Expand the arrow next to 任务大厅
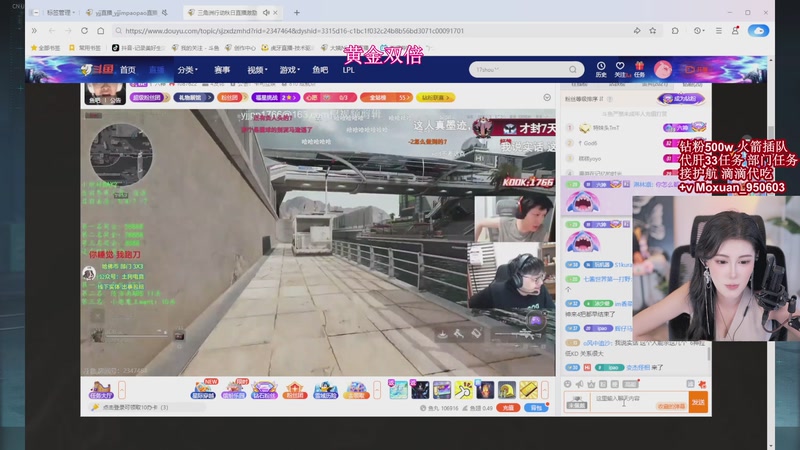The height and width of the screenshot is (450, 800). (121, 390)
